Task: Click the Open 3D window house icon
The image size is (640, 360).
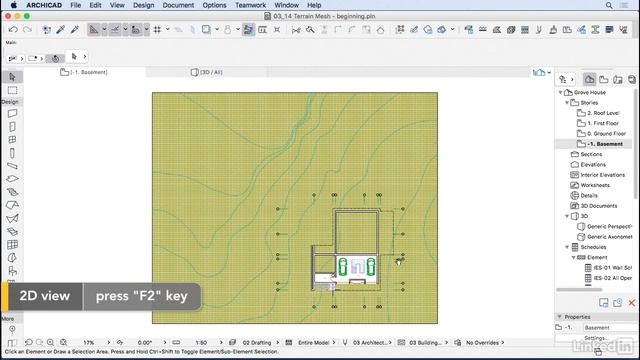Action: coord(539,72)
